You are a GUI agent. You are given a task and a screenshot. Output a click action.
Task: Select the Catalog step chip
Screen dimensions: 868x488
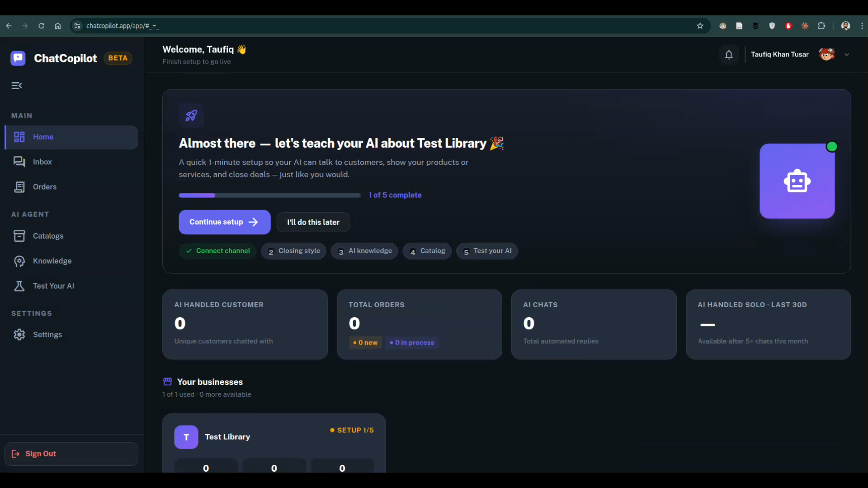[427, 251]
